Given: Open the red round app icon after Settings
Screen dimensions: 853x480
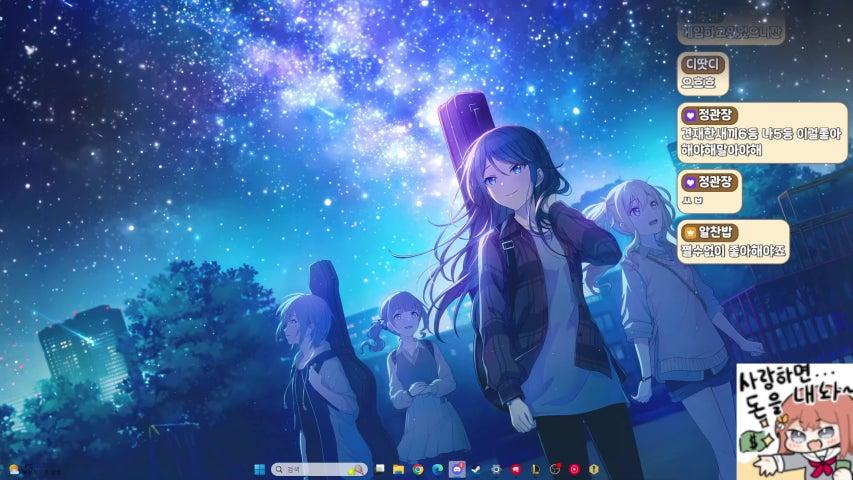Looking at the screenshot, I should (515, 469).
